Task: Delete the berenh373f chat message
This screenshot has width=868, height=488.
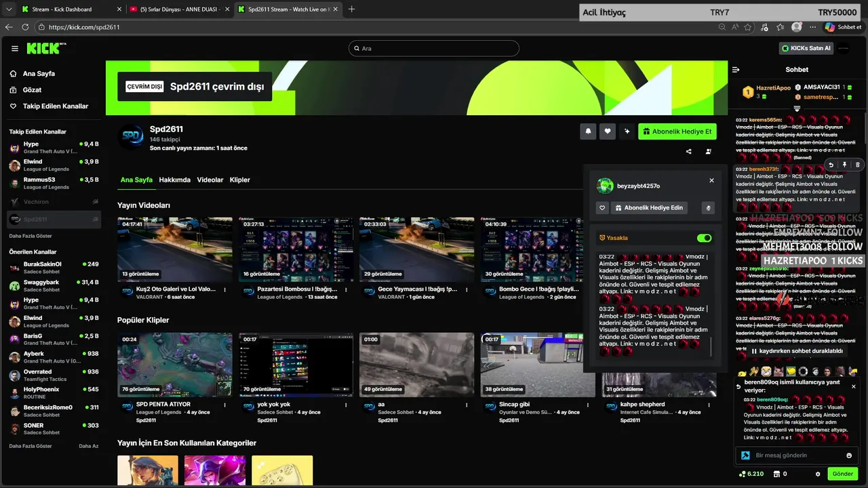Action: [x=857, y=165]
